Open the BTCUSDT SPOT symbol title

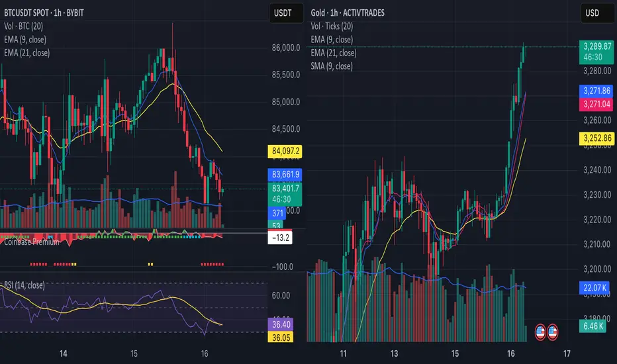[44, 13]
